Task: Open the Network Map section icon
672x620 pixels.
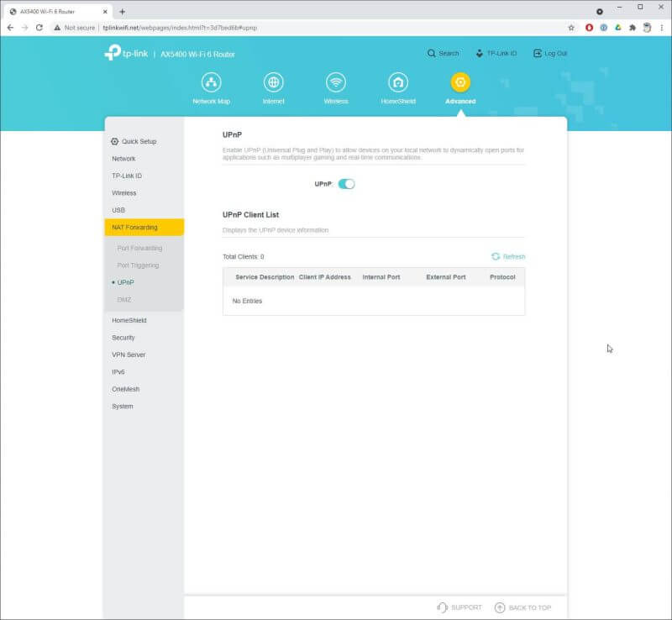Action: click(212, 81)
